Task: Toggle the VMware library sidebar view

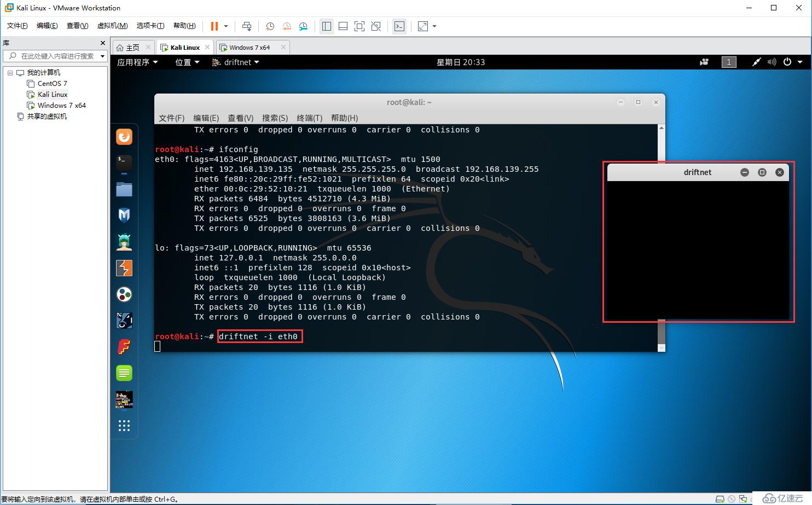Action: click(x=327, y=26)
